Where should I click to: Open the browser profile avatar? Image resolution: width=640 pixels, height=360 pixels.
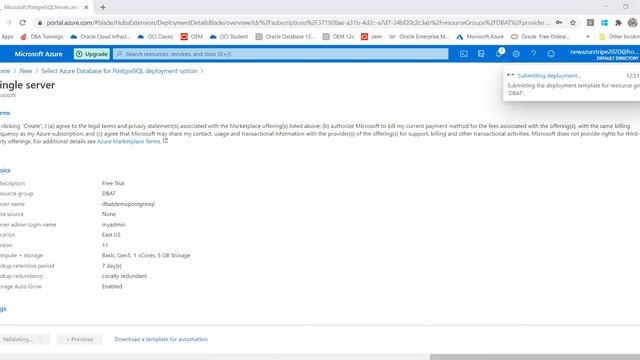[x=633, y=23]
